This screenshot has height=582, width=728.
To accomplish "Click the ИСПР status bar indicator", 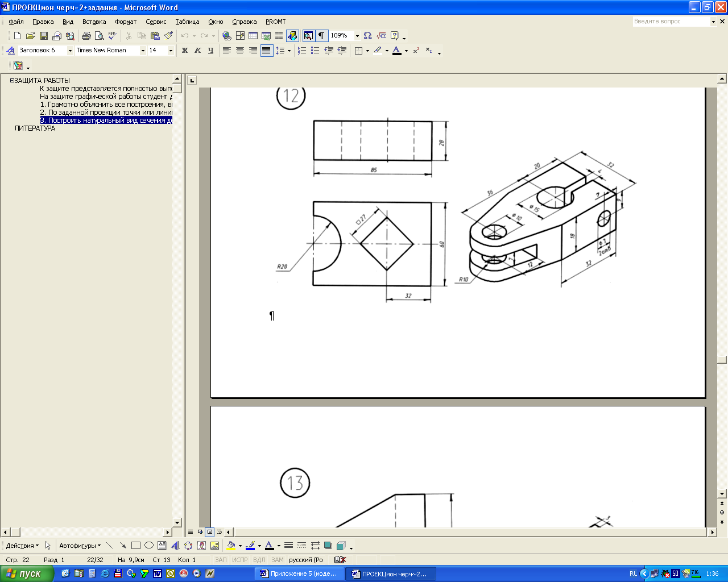I will pos(240,560).
